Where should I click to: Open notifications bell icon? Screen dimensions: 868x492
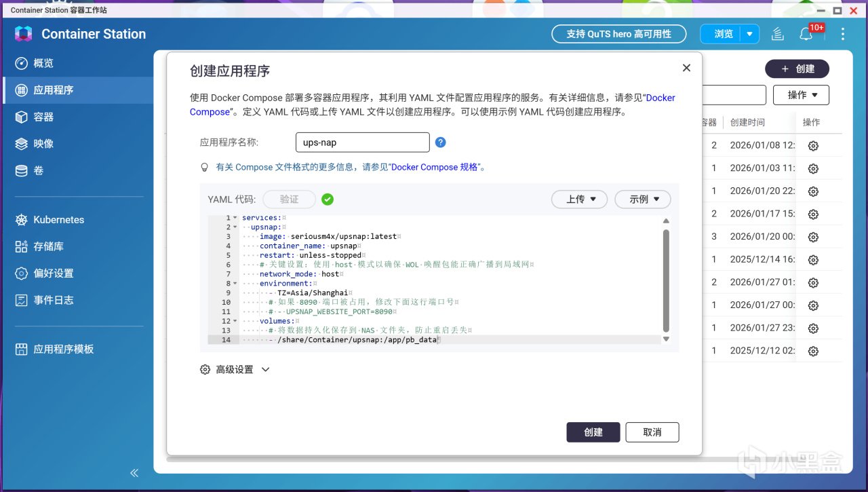(806, 35)
